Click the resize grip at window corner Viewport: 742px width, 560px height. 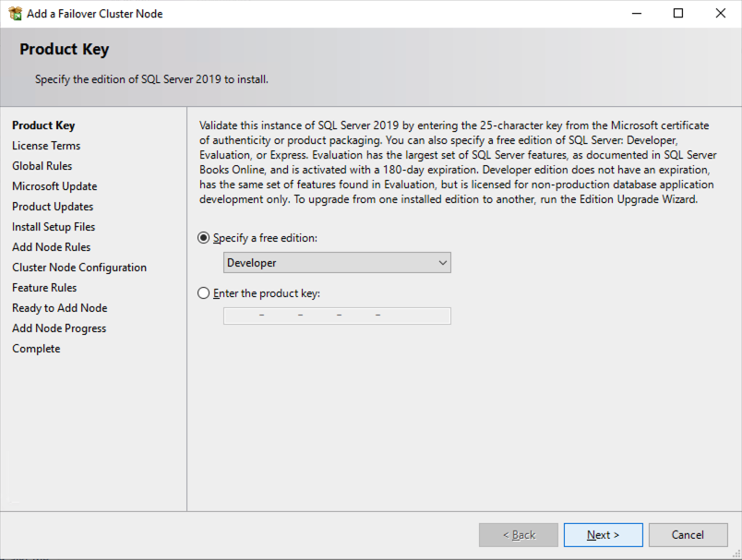pos(736,554)
